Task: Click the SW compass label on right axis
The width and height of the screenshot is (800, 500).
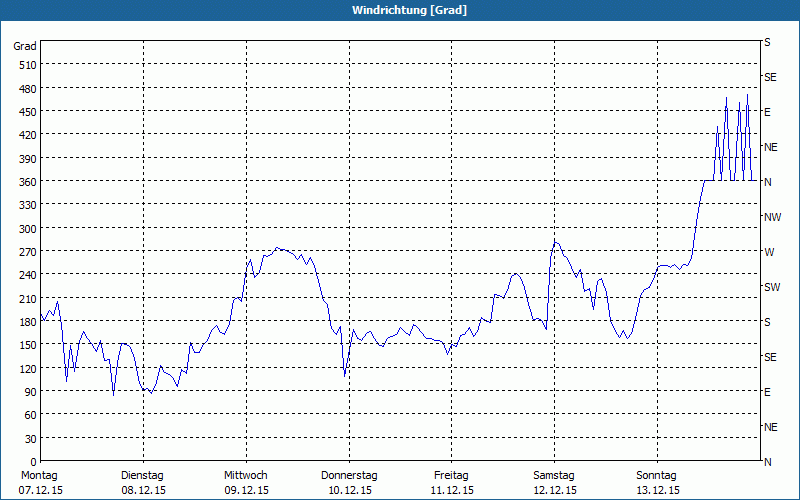Action: click(x=771, y=287)
